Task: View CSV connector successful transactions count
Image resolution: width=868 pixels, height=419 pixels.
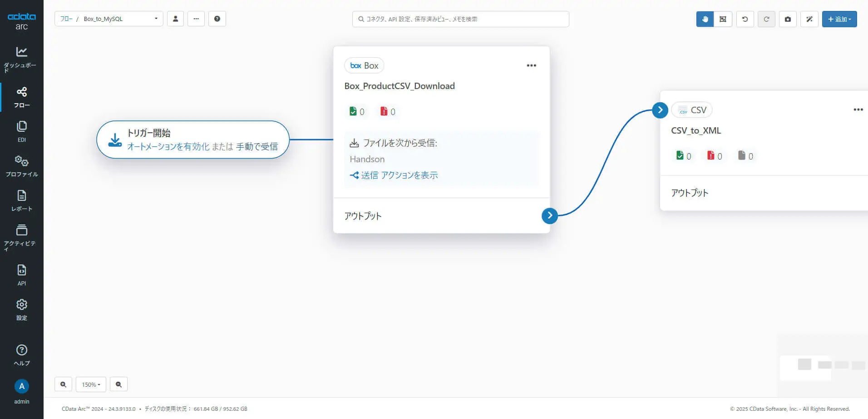Action: [684, 156]
